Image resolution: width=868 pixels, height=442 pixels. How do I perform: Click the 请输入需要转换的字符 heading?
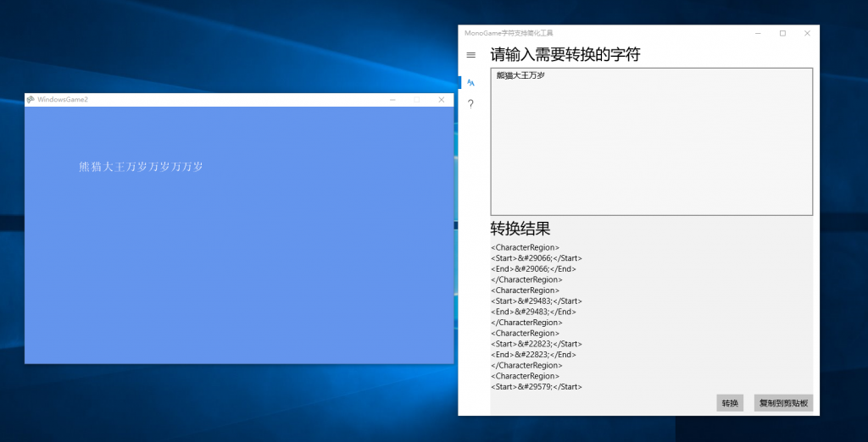coord(565,55)
